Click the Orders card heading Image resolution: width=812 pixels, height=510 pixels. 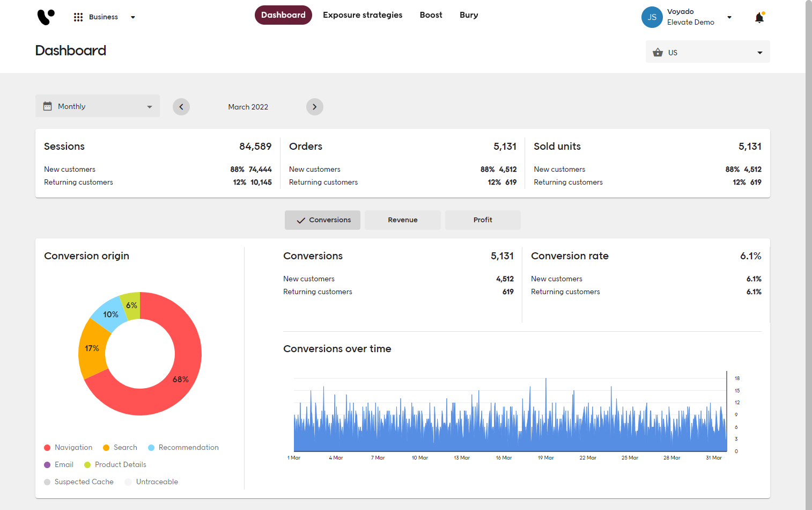pos(306,147)
